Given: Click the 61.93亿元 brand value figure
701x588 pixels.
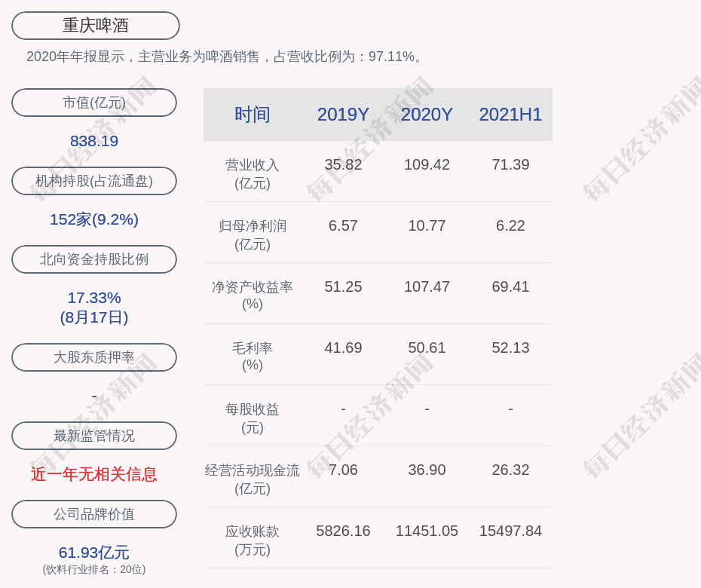Looking at the screenshot, I should [x=93, y=553].
